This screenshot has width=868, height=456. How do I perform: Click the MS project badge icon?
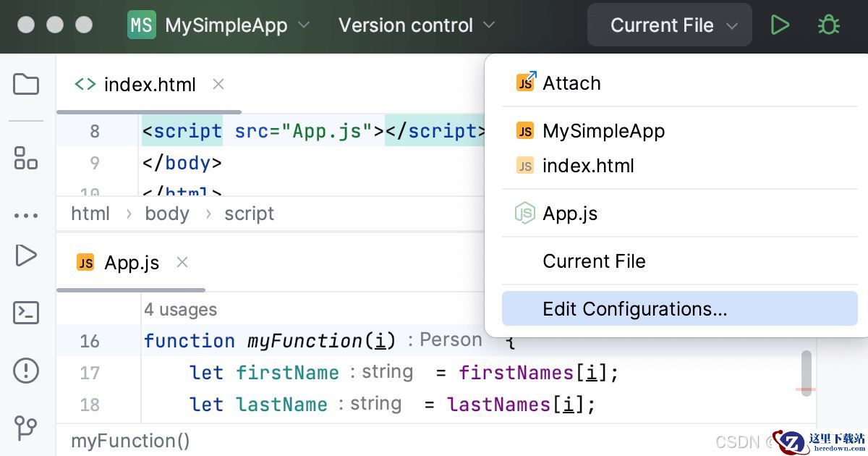[x=142, y=25]
